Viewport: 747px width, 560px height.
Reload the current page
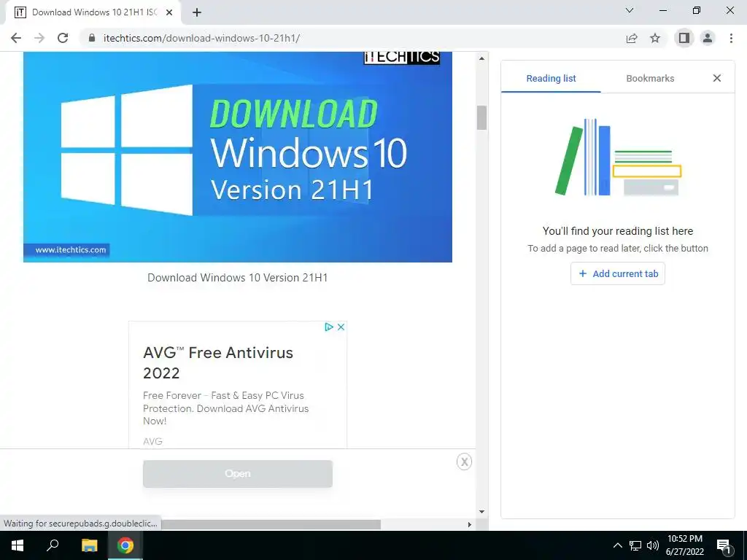click(63, 38)
